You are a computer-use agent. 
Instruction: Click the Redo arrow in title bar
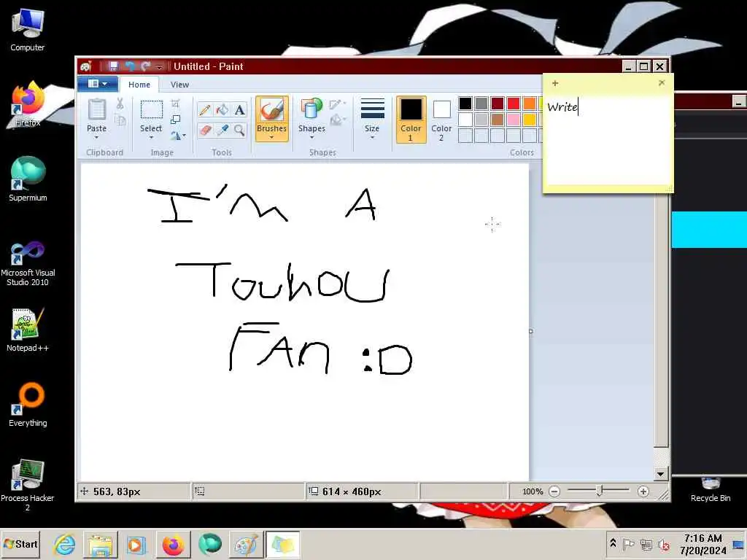point(146,66)
